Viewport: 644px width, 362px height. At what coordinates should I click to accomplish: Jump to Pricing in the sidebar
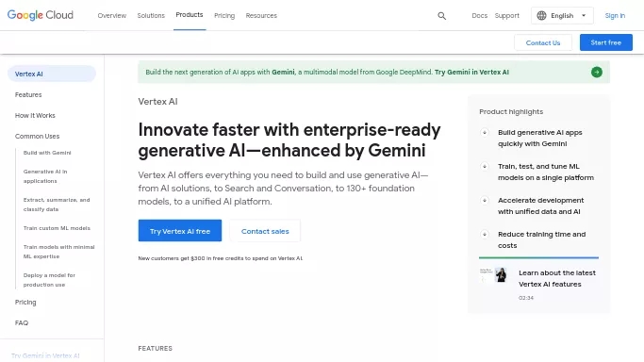pos(25,302)
